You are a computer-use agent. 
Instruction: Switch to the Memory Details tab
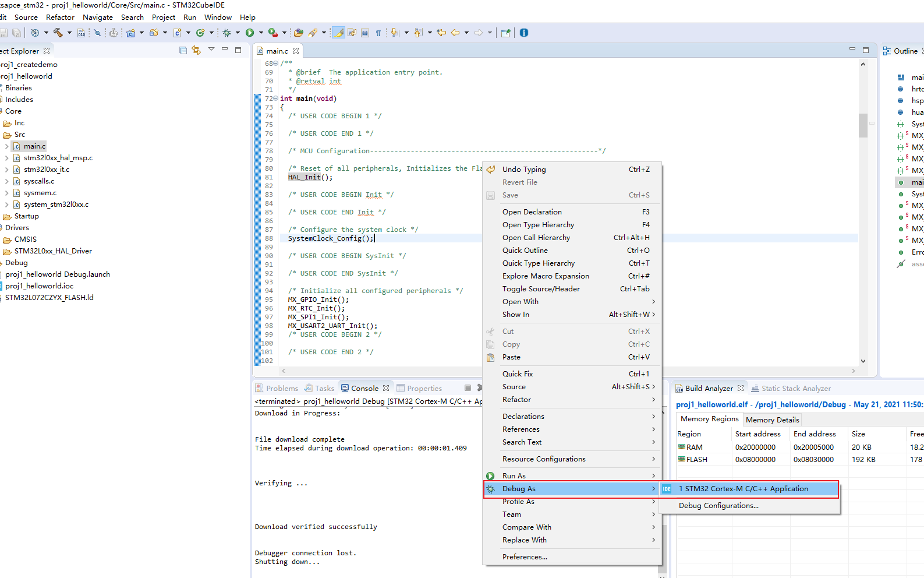tap(772, 420)
